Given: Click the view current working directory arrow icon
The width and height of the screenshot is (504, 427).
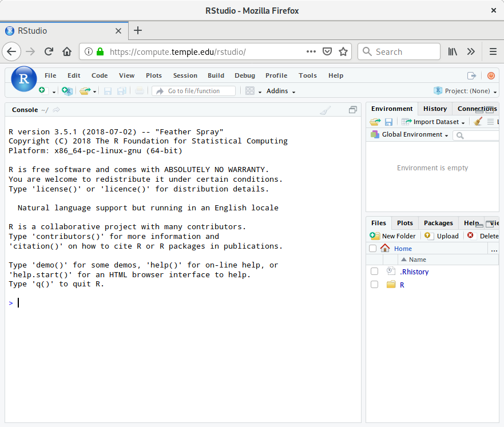Looking at the screenshot, I should point(56,110).
